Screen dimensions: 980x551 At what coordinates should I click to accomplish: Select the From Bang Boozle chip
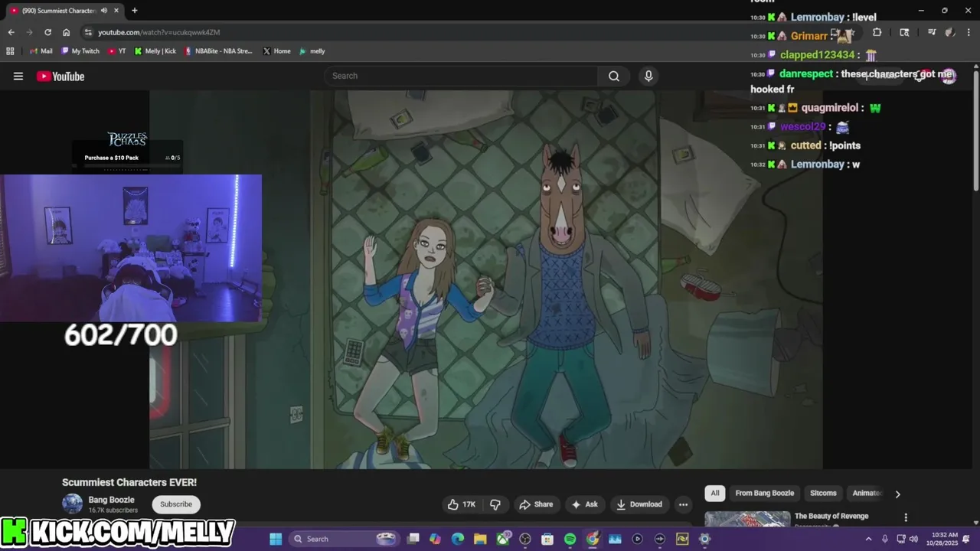pos(764,494)
